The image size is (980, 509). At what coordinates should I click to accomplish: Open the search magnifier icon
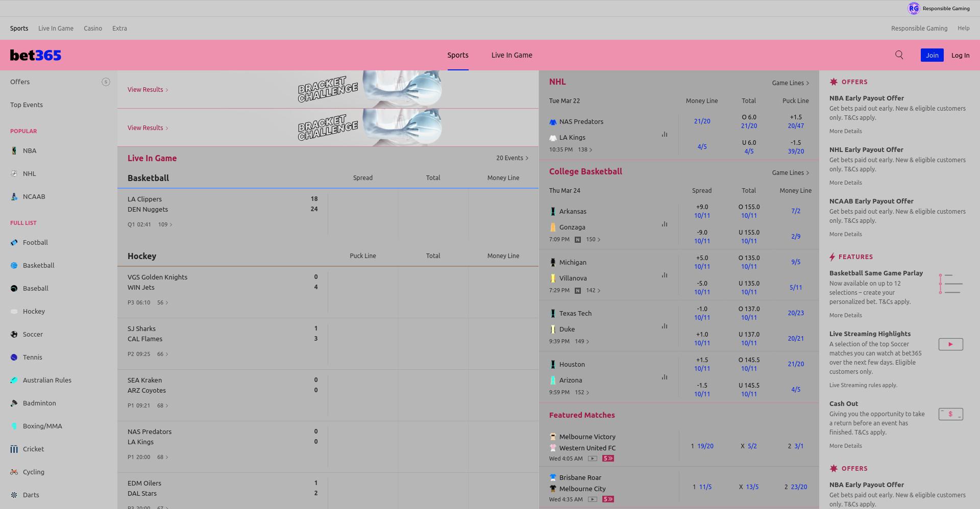[x=899, y=55]
